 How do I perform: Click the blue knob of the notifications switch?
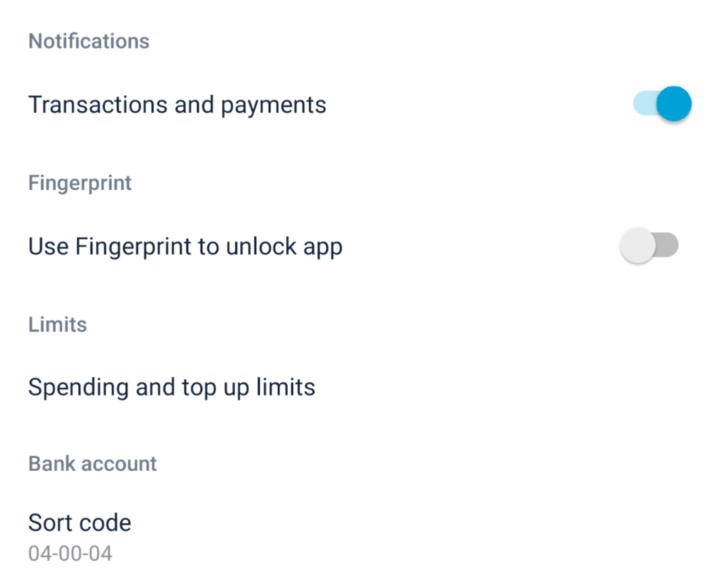[x=674, y=104]
